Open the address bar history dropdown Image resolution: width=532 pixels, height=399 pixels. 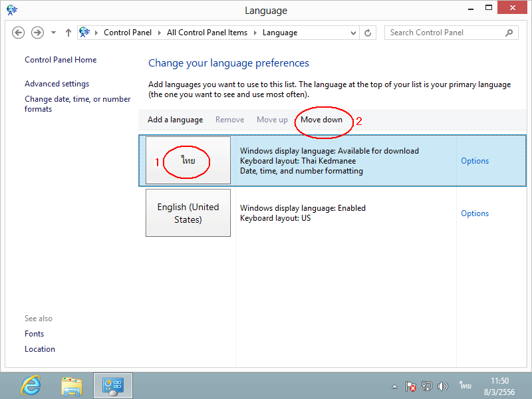pos(353,33)
